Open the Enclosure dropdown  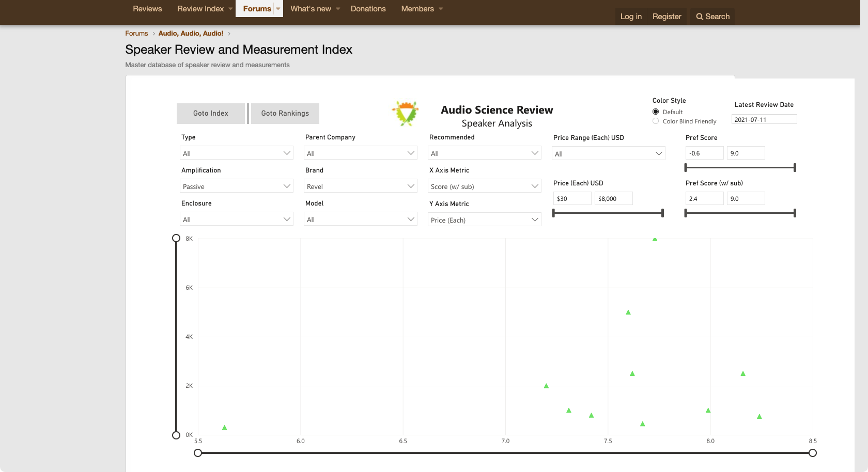click(237, 219)
